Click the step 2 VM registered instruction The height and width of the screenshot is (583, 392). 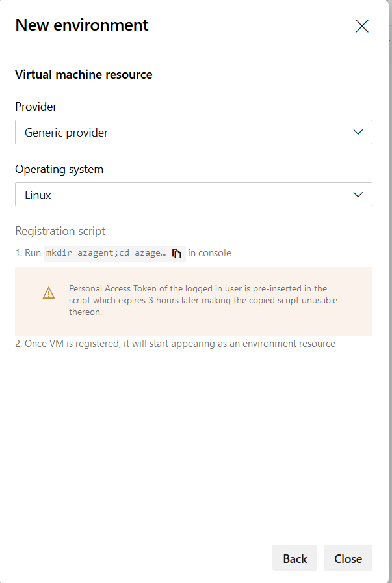(x=176, y=343)
